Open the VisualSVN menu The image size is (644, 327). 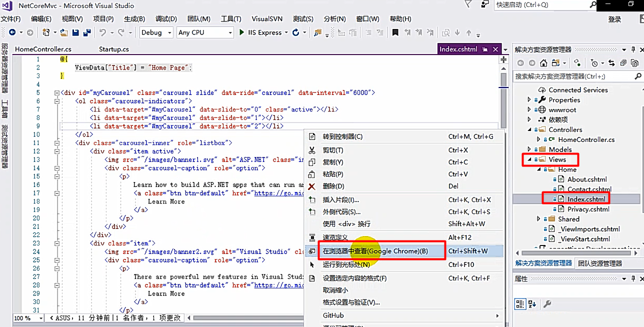[267, 19]
